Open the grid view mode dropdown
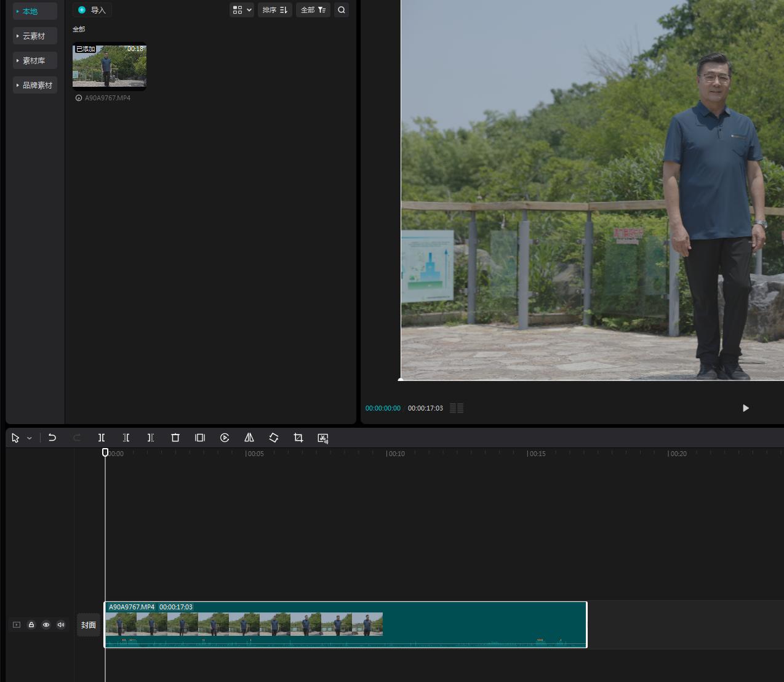Screen dimensions: 784x682 coord(242,10)
